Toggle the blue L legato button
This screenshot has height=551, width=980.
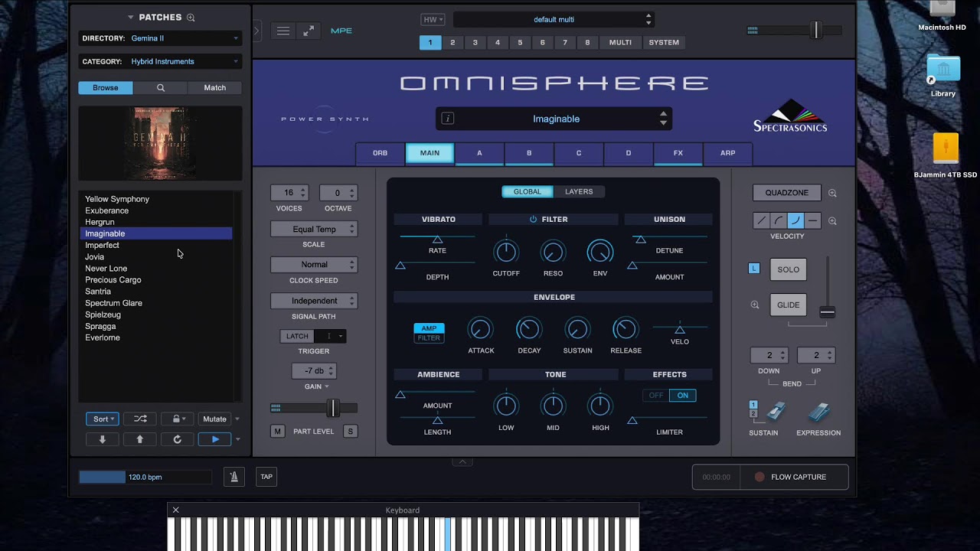click(754, 269)
